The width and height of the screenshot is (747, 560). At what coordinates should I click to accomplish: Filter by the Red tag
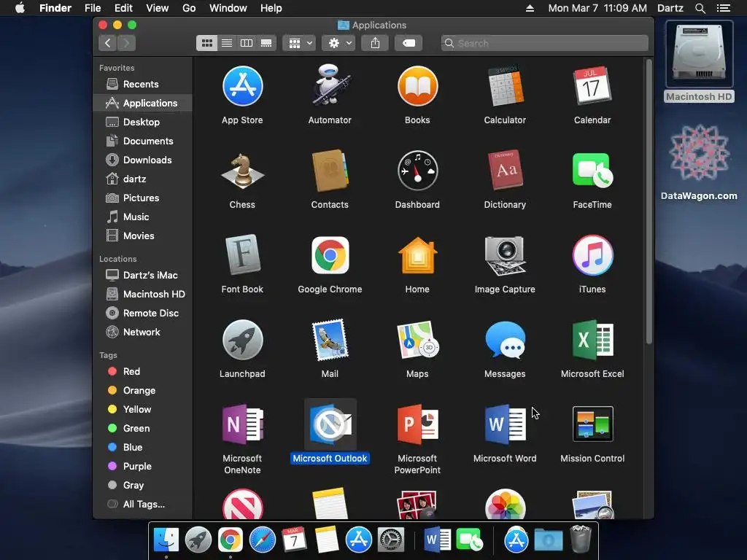(143, 371)
